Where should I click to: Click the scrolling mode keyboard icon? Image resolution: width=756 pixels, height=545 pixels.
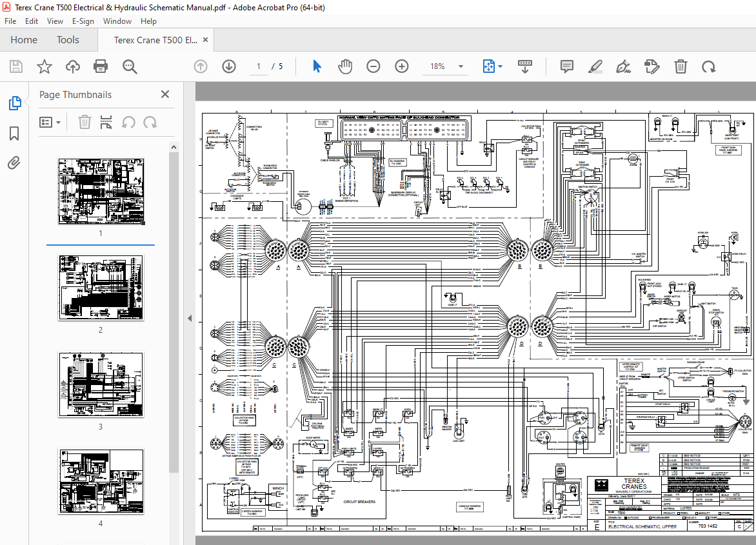[x=524, y=66]
